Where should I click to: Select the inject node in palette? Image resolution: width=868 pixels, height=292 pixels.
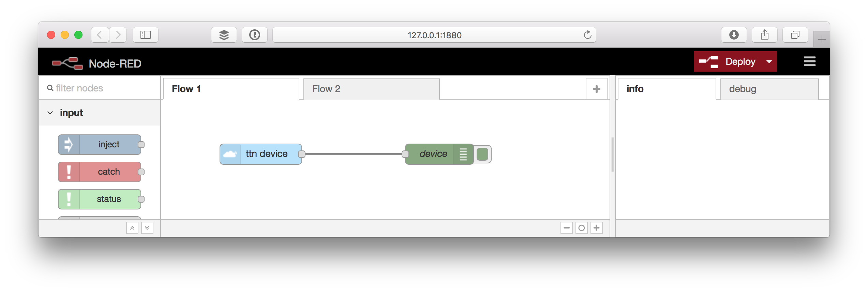(100, 145)
